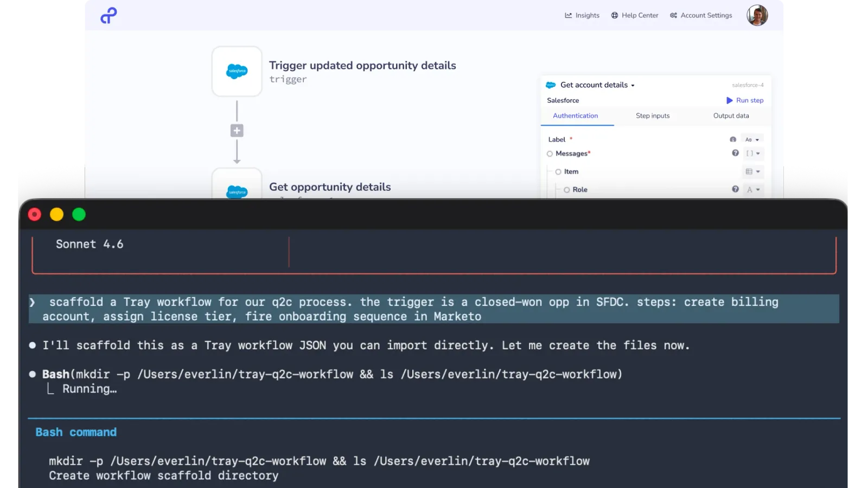Open the Help Center link
Viewport: 868px width, 488px height.
pos(635,15)
